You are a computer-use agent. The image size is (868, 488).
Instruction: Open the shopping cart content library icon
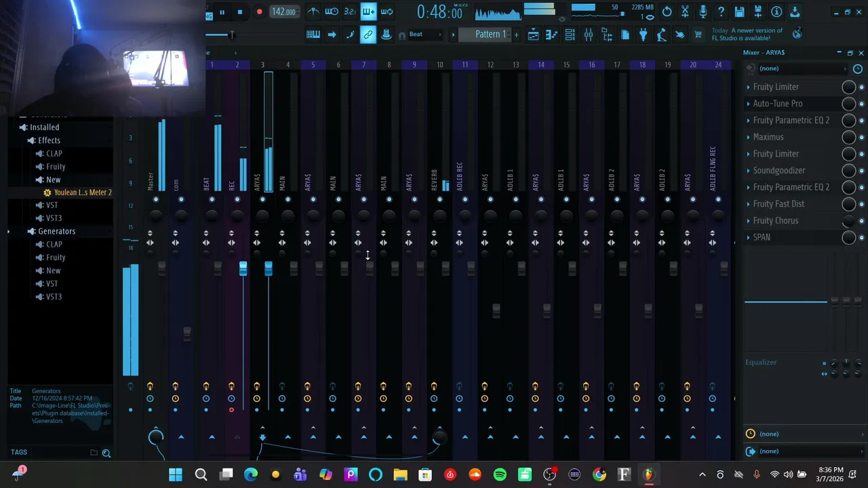[698, 35]
